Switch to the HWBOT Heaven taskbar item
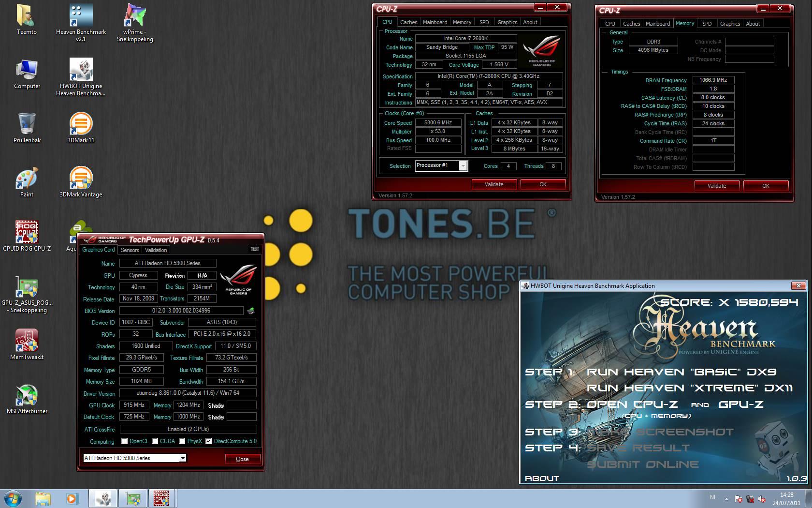812x508 pixels. [102, 498]
